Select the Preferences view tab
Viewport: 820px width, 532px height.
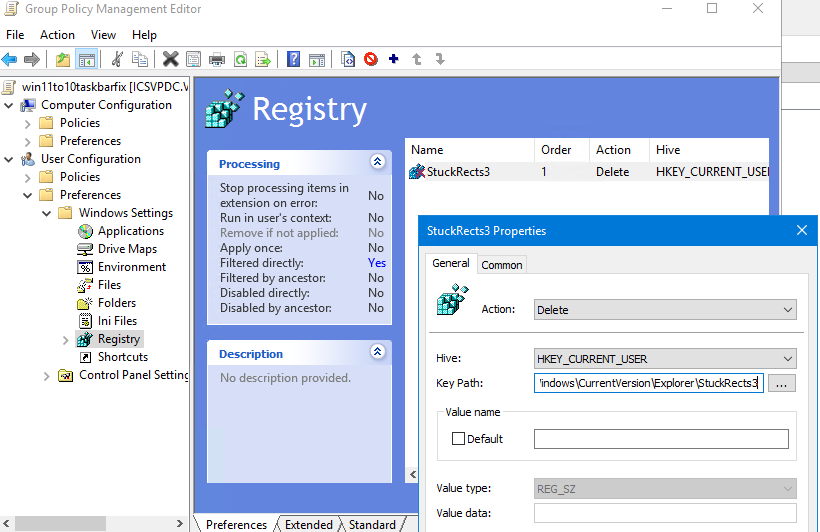236,524
